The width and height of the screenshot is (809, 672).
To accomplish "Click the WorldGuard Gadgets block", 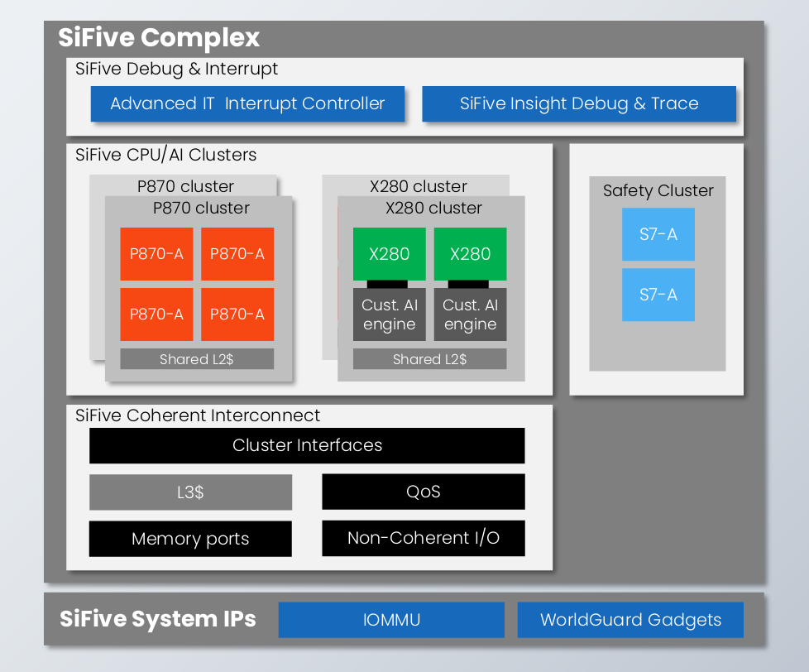I will point(630,620).
